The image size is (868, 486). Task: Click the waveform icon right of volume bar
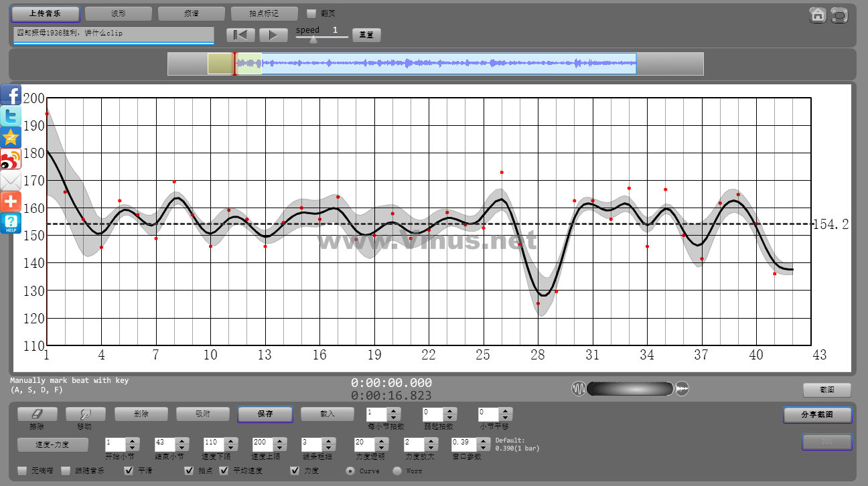[x=682, y=388]
